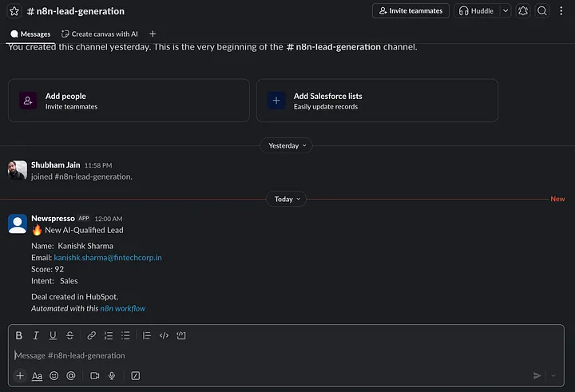Apply inline code formatting
The width and height of the screenshot is (575, 392).
[164, 335]
